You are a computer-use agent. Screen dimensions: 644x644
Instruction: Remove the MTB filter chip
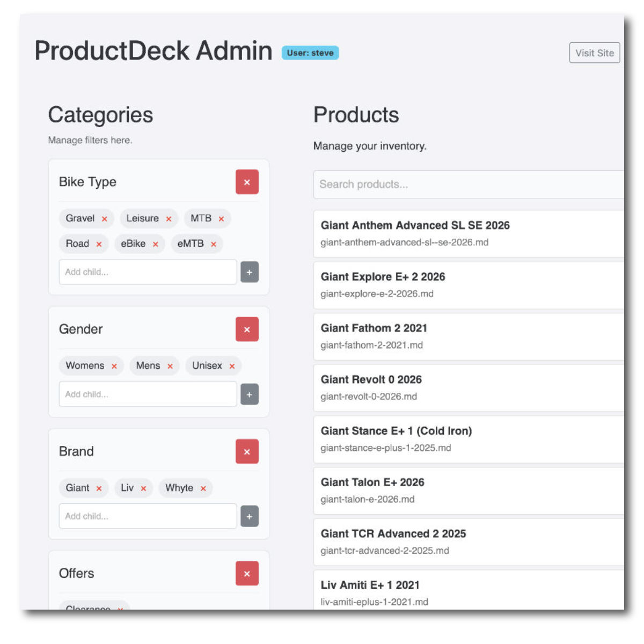point(222,218)
